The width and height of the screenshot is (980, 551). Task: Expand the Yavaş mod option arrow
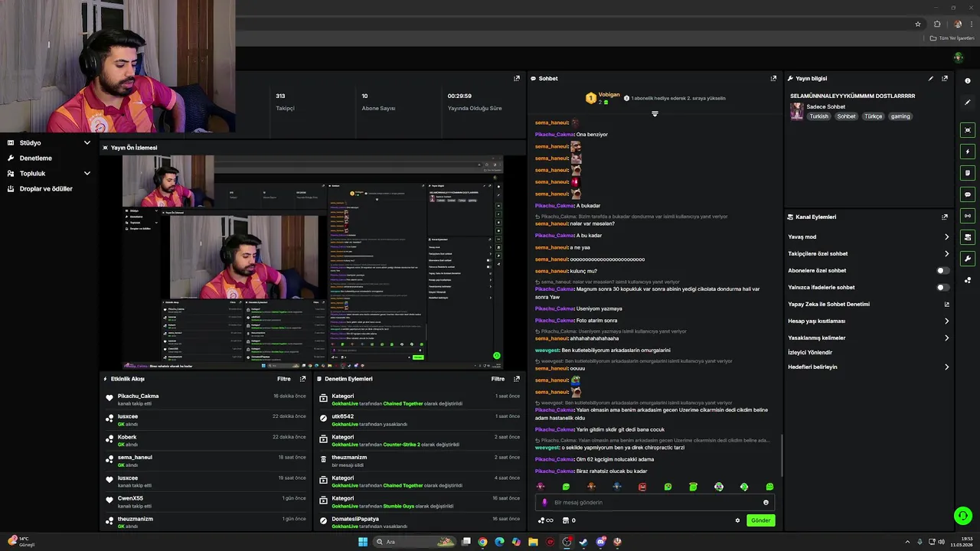[x=947, y=236]
